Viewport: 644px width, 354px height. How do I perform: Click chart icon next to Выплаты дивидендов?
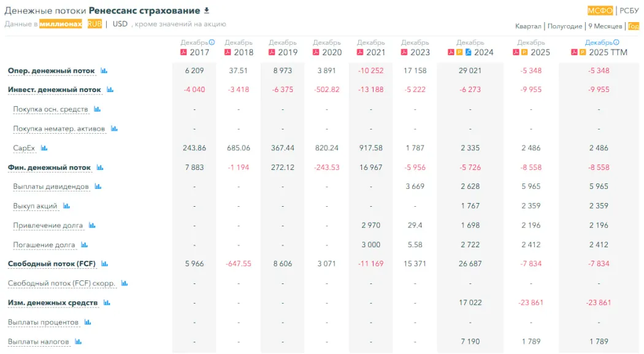[98, 187]
